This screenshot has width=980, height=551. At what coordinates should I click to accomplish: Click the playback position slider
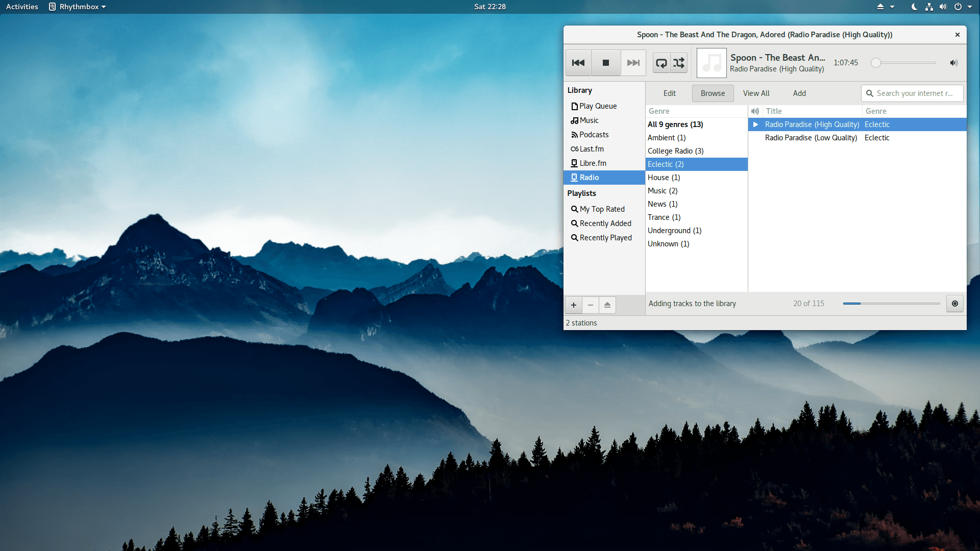(x=905, y=63)
